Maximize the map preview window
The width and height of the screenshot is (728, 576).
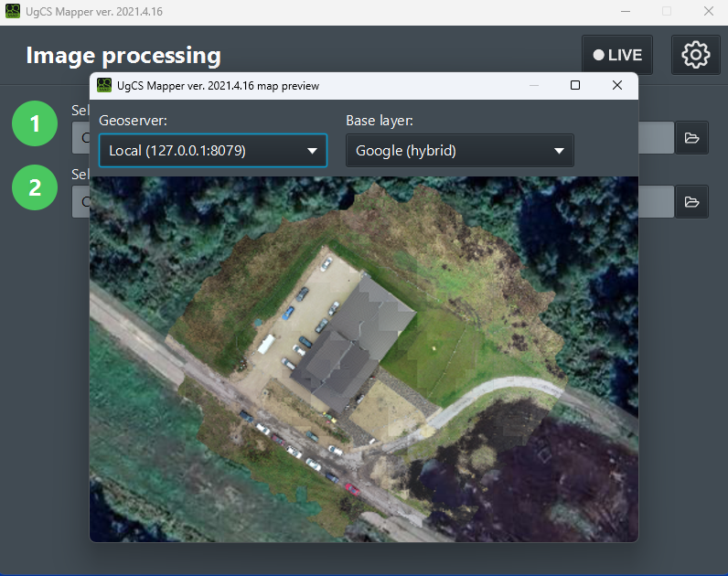(x=575, y=85)
